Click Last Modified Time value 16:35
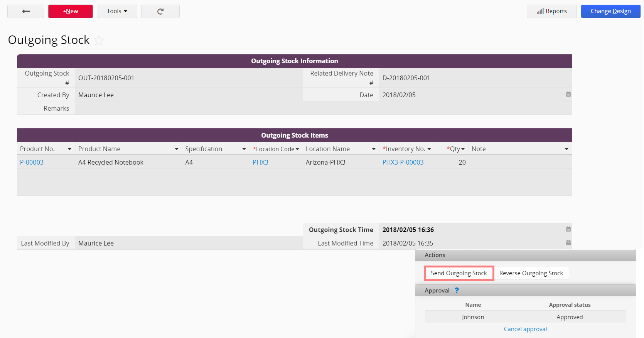644x338 pixels. 408,243
